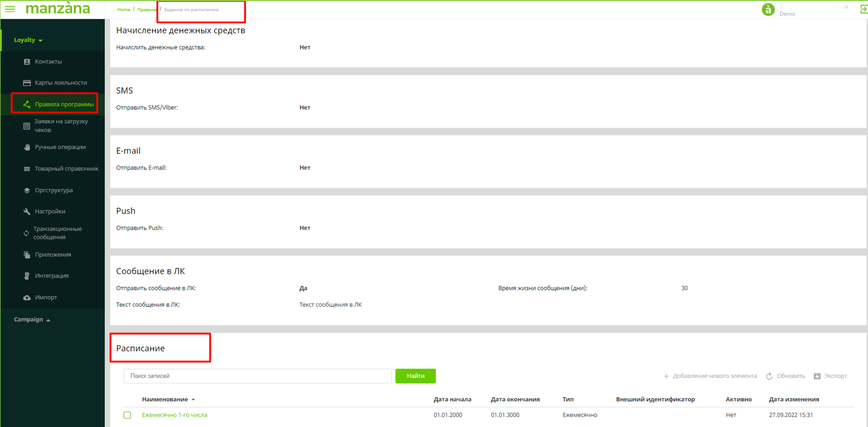Viewport: 868px width, 427px height.
Task: Click the Импорт cloud upload icon
Action: (27, 298)
